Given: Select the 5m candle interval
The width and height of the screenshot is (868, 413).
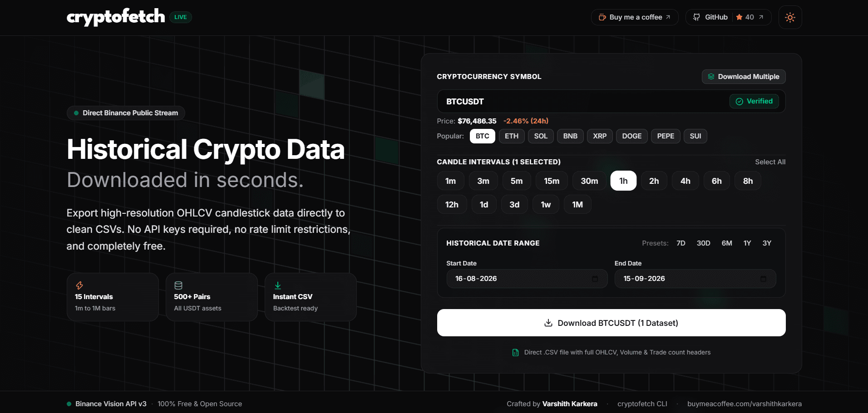Looking at the screenshot, I should 517,181.
